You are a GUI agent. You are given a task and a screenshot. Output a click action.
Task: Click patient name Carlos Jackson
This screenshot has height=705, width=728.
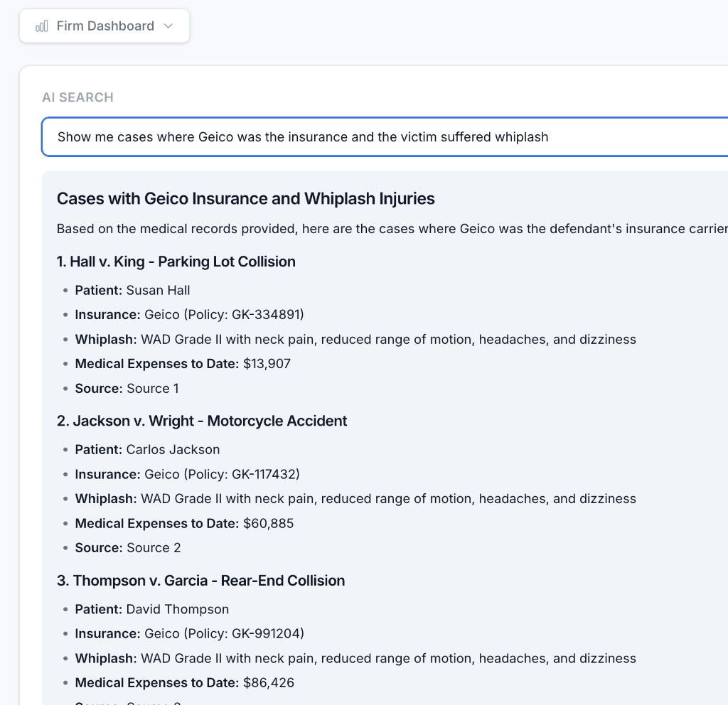(x=173, y=449)
